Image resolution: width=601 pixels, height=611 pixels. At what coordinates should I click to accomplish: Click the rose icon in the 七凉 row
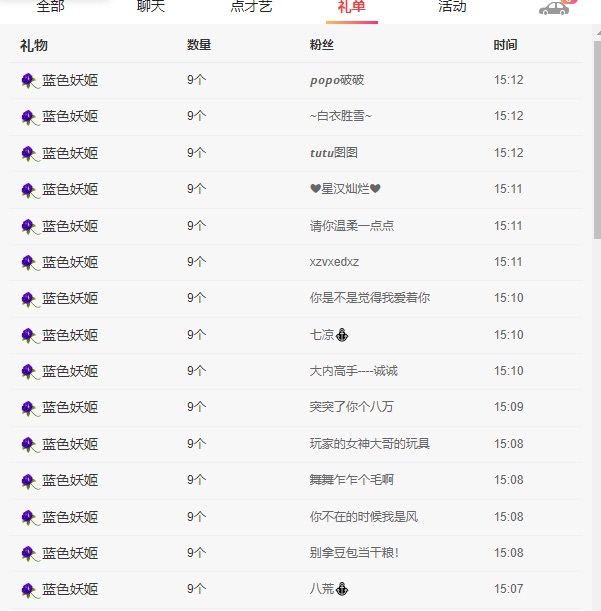click(x=29, y=335)
